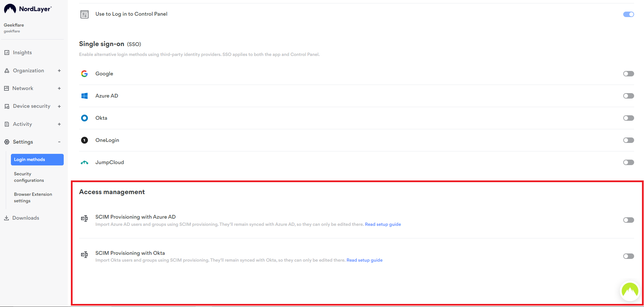
Task: Click the JumpCloud provider label
Action: point(110,162)
